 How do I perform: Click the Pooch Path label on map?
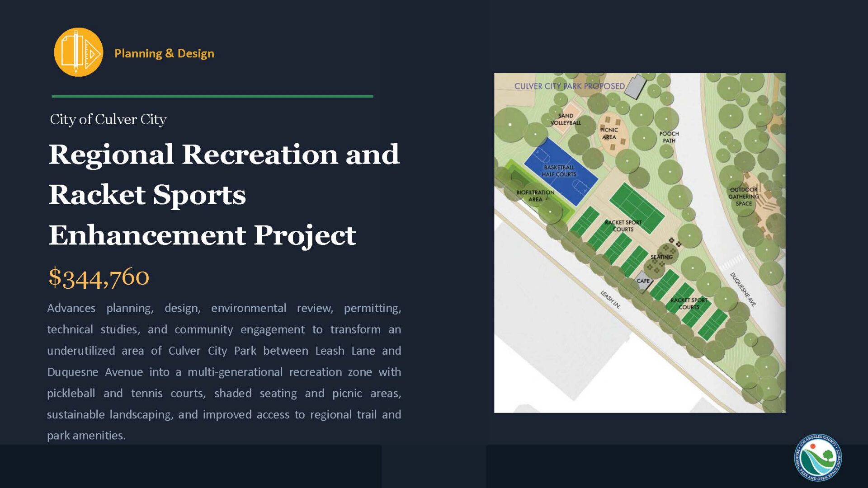[669, 137]
